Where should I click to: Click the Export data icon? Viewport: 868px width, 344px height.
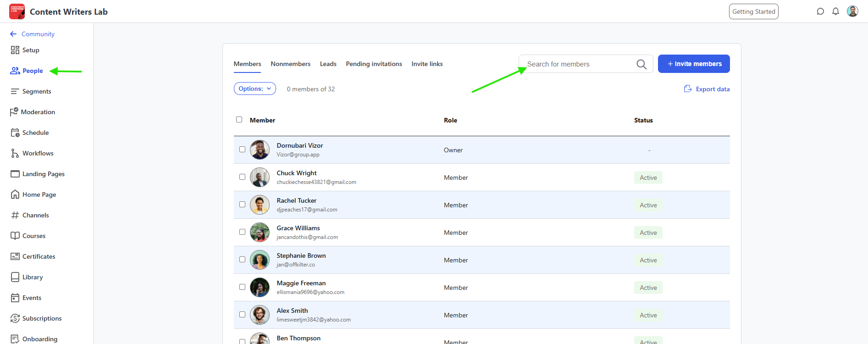(687, 89)
